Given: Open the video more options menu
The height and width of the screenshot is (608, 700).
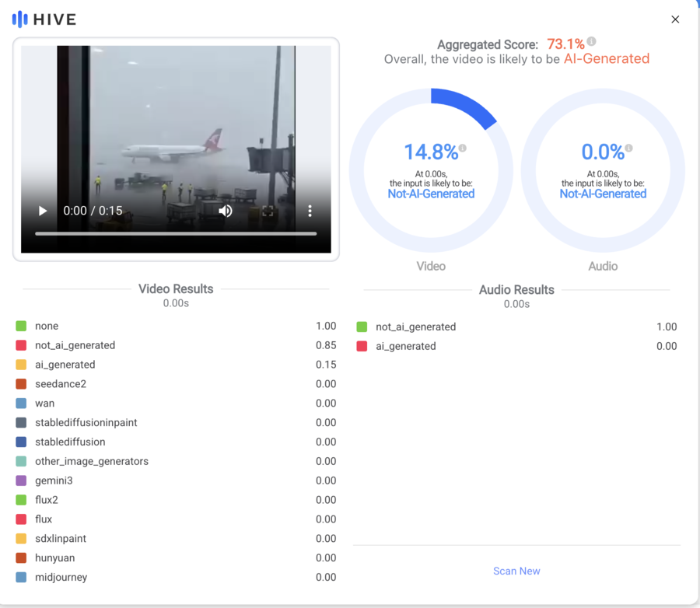Looking at the screenshot, I should [x=310, y=211].
